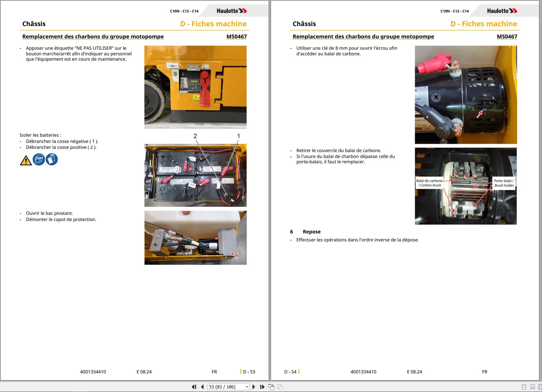Click the battery tray photo with callouts
Image resolution: width=542 pixels, height=392 pixels.
pyautogui.click(x=195, y=175)
